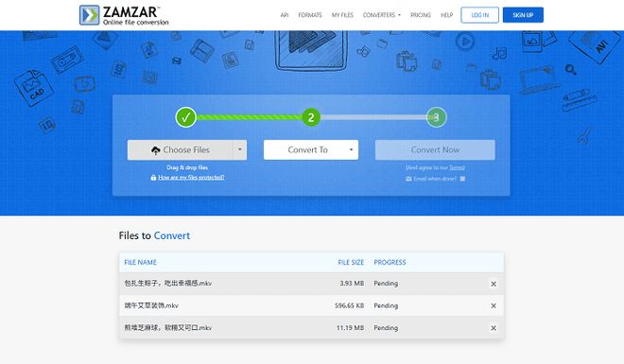The image size is (624, 364).
Task: Click the padlock icon beside file protection link
Action: [153, 178]
